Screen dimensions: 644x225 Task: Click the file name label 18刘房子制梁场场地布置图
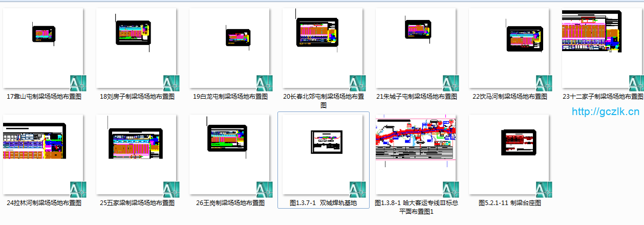137,96
